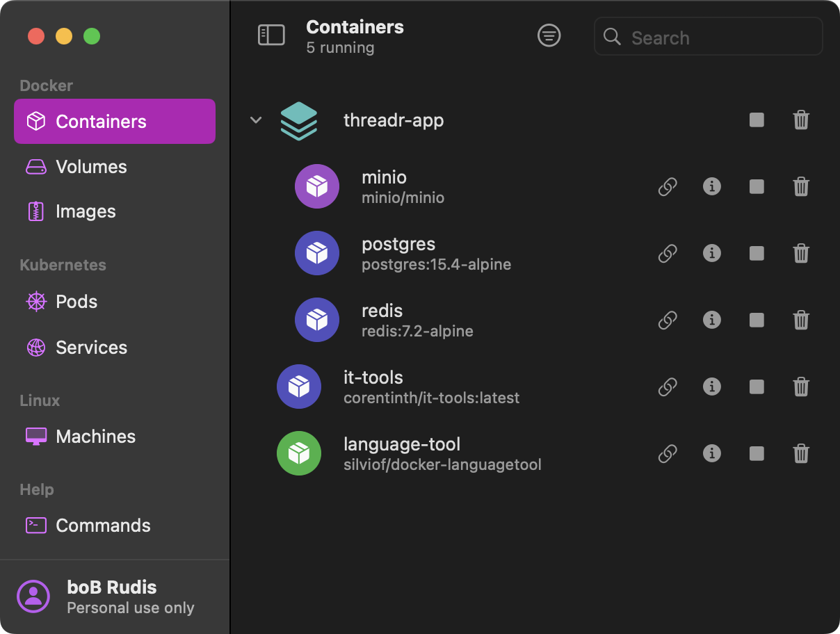Delete the threadr-app compose group
840x634 pixels.
[801, 120]
